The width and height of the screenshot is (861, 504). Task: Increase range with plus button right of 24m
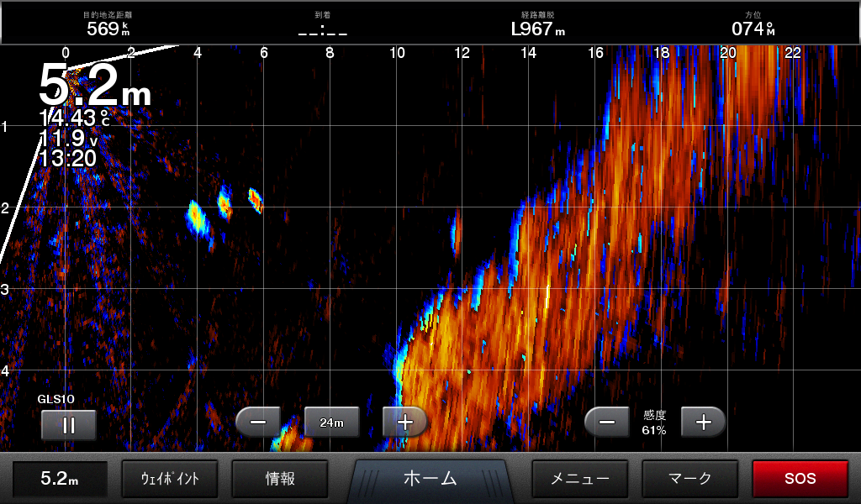click(405, 423)
